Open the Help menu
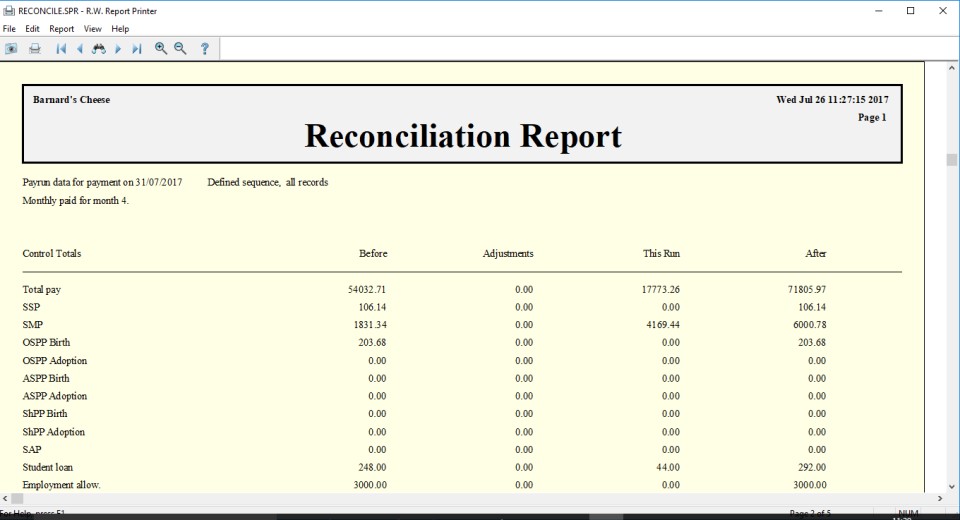This screenshot has width=960, height=520. (120, 29)
